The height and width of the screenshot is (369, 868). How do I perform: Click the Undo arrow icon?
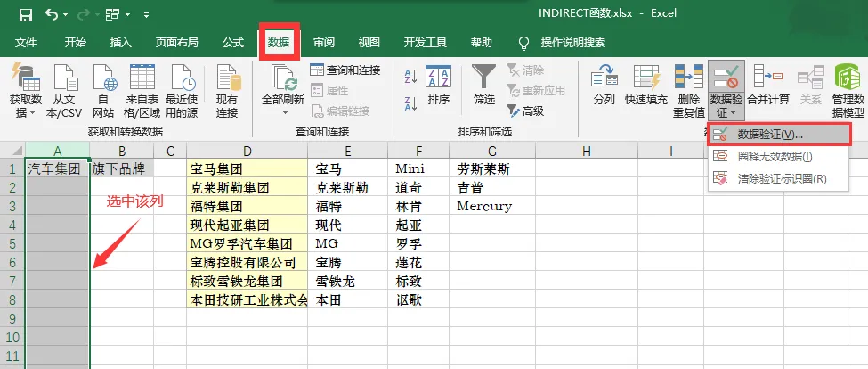[x=52, y=14]
